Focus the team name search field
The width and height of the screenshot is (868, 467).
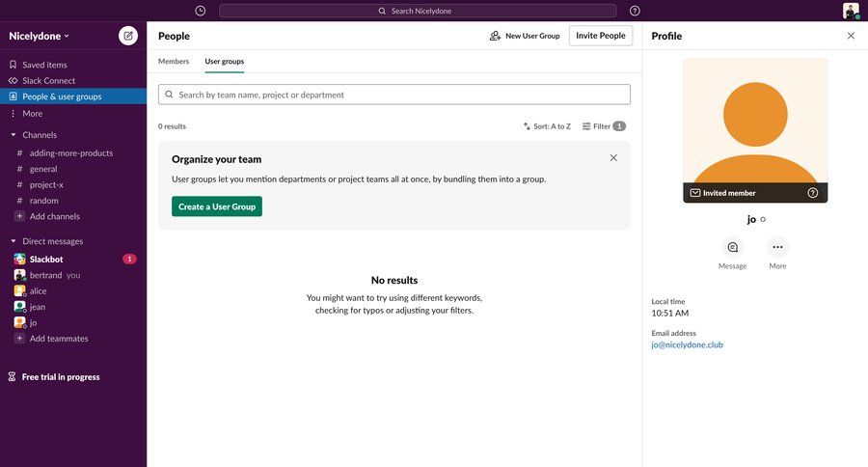pyautogui.click(x=394, y=95)
